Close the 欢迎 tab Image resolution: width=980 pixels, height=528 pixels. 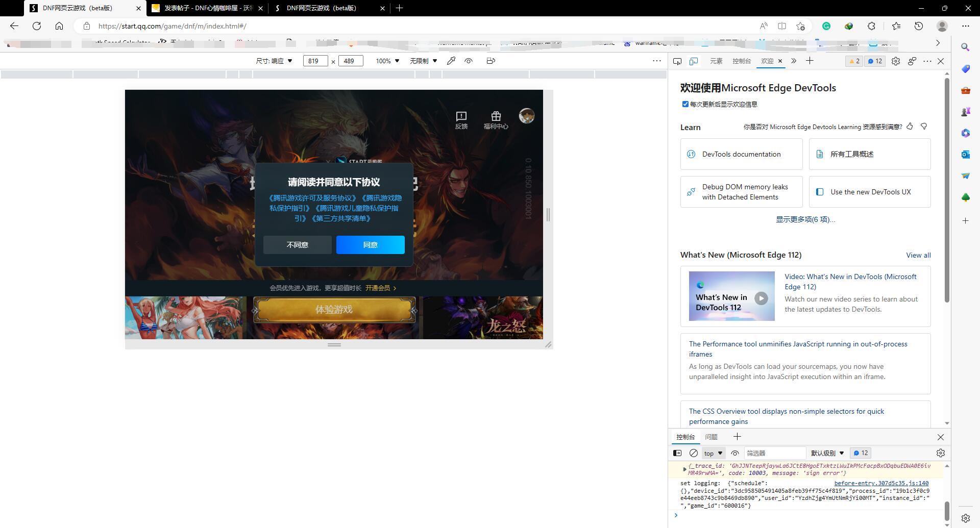780,61
